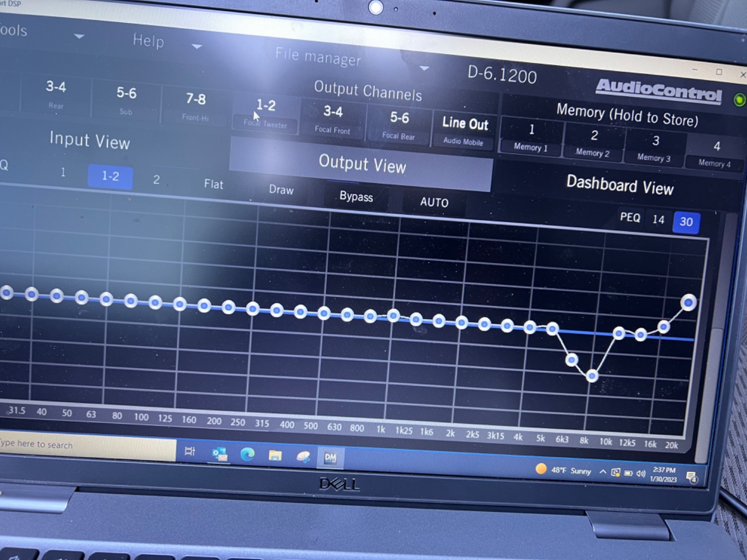Screen dimensions: 747x560
Task: Click the volume speaker tray icon
Action: [x=641, y=473]
